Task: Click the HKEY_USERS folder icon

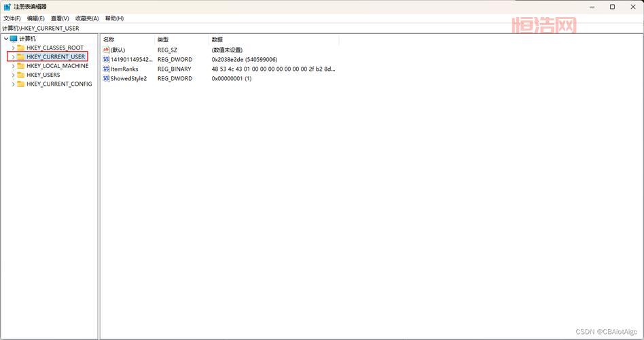Action: pyautogui.click(x=21, y=75)
